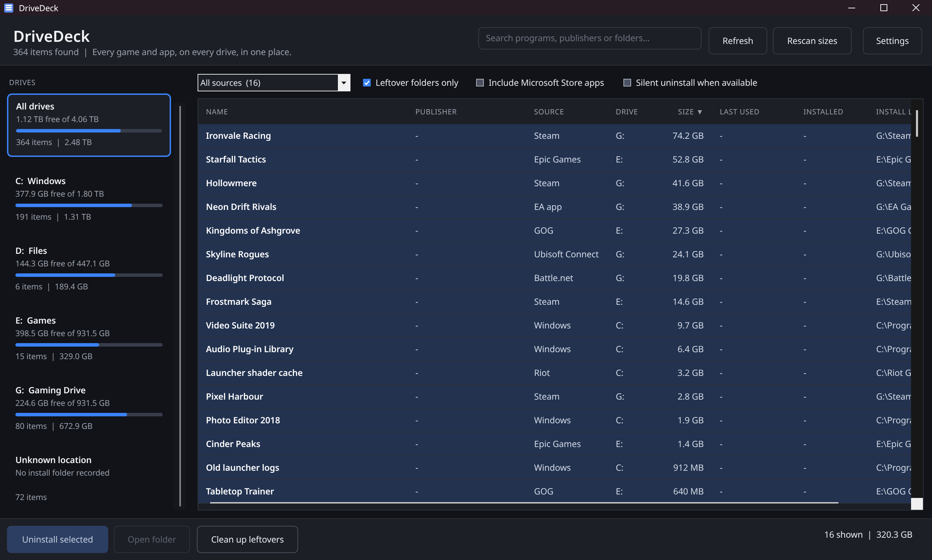Click the E: Games usage bar
Image resolution: width=932 pixels, height=560 pixels.
[x=89, y=345]
